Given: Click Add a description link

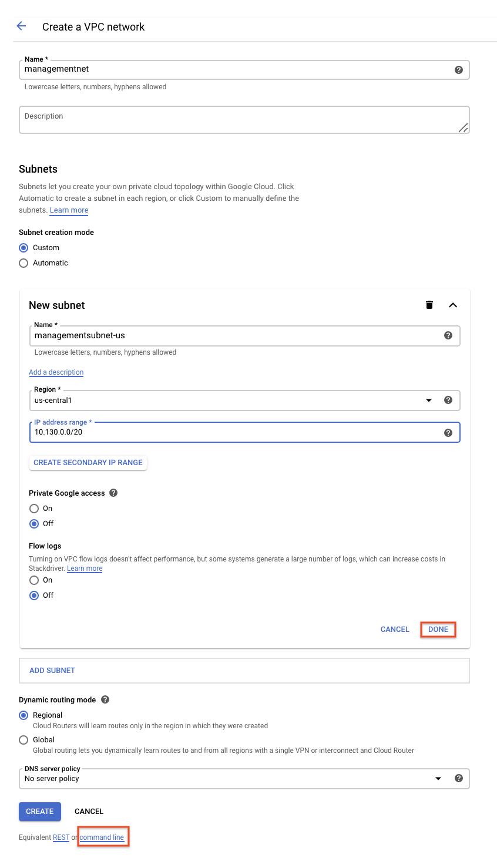Looking at the screenshot, I should tap(56, 372).
